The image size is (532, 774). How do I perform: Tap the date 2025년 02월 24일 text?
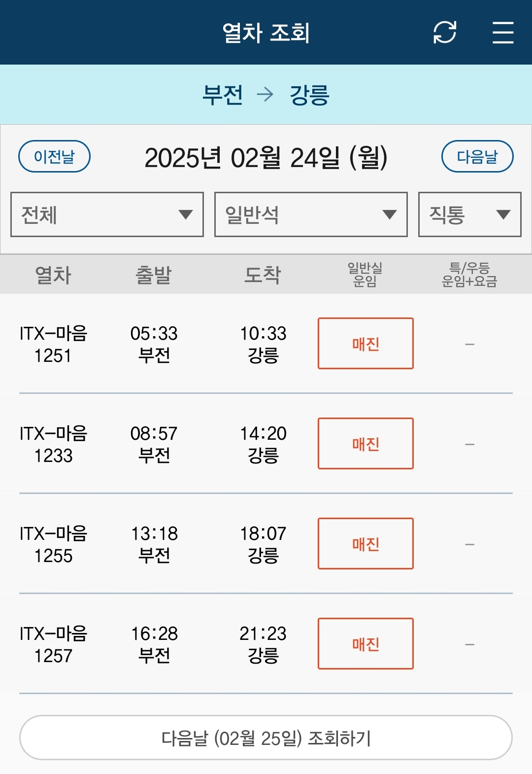(x=266, y=158)
